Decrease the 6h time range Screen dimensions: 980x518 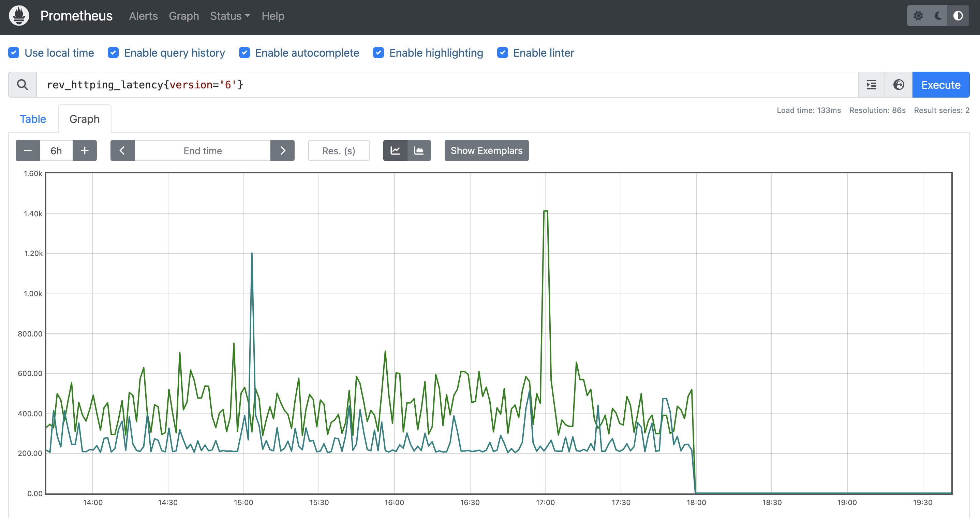pyautogui.click(x=28, y=151)
